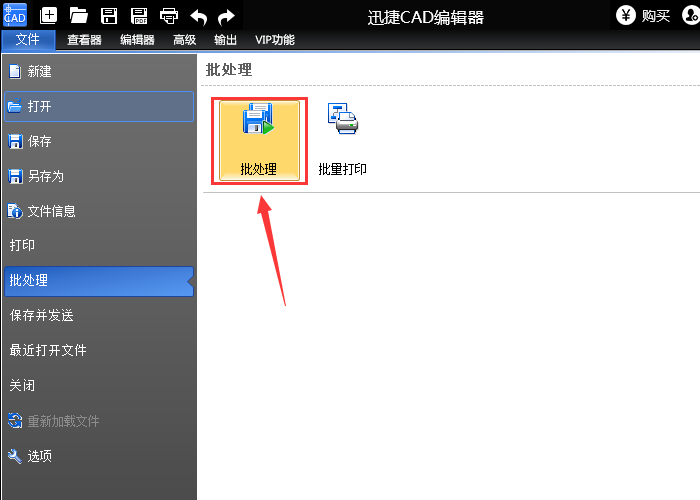Open the 文件 menu tab
The image size is (700, 500).
click(28, 40)
